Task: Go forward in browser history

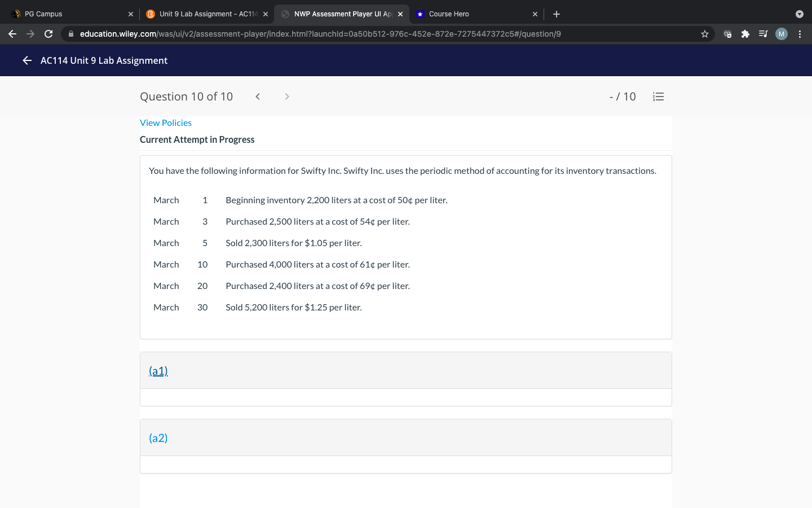Action: click(x=30, y=34)
